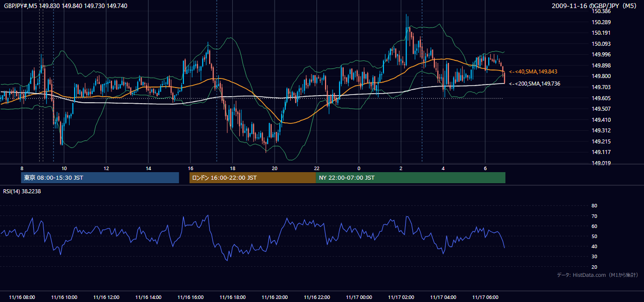Screen dimensions: 644x302
Task: Click the 11/17 06:00 bottom time label
Action: 485,297
